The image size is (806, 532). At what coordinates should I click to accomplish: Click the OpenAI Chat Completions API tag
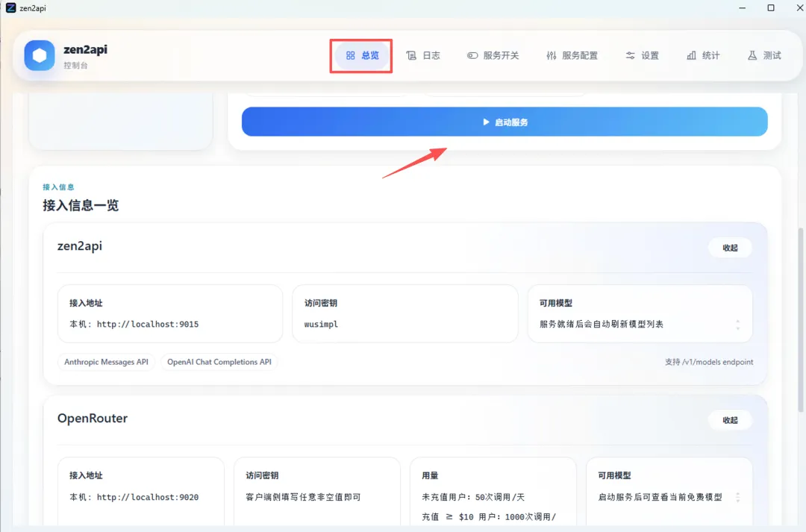coord(219,362)
